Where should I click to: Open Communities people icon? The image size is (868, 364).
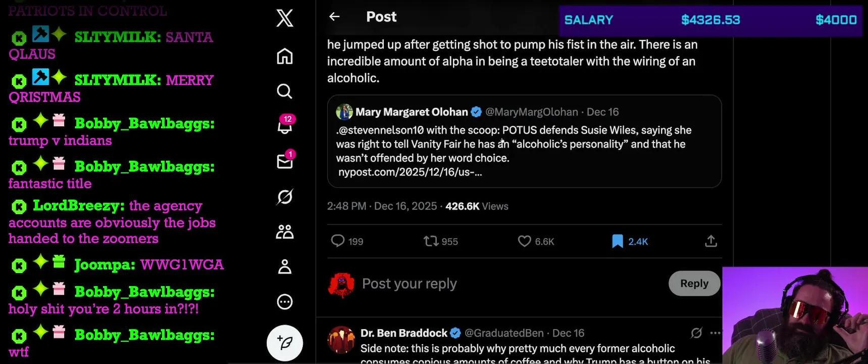[285, 232]
